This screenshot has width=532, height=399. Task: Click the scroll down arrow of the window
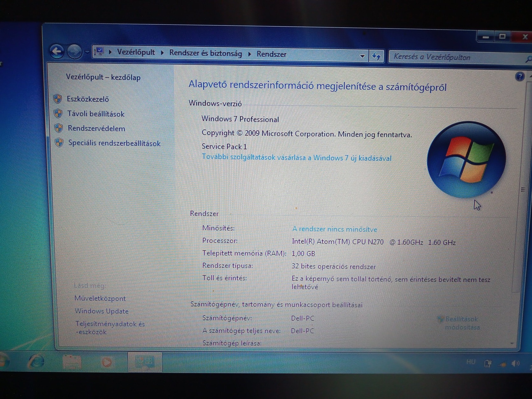pyautogui.click(x=512, y=344)
